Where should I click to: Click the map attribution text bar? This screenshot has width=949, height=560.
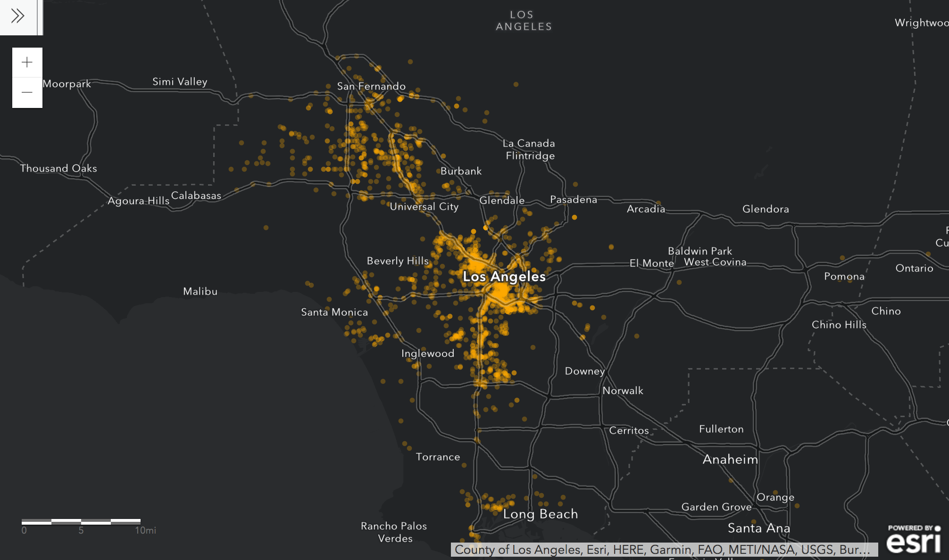click(664, 550)
